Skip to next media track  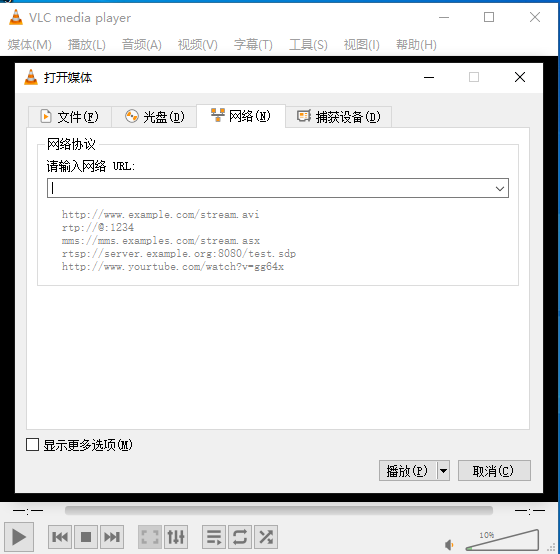click(112, 536)
